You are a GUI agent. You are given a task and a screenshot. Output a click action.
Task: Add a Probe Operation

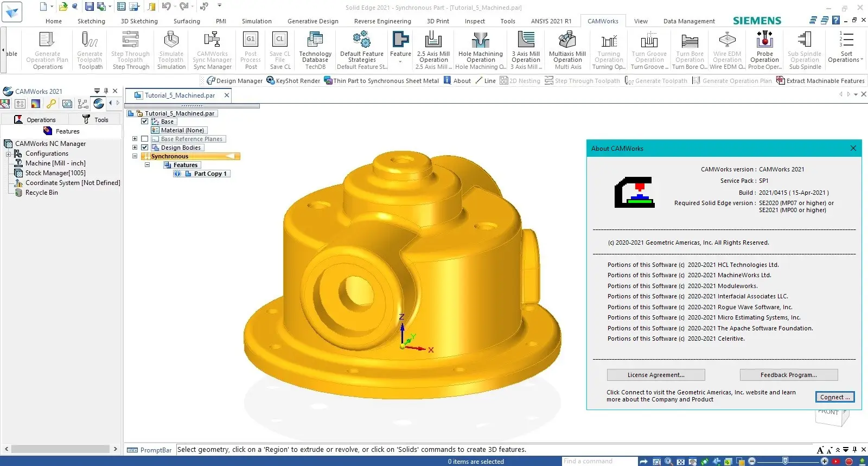[765, 50]
